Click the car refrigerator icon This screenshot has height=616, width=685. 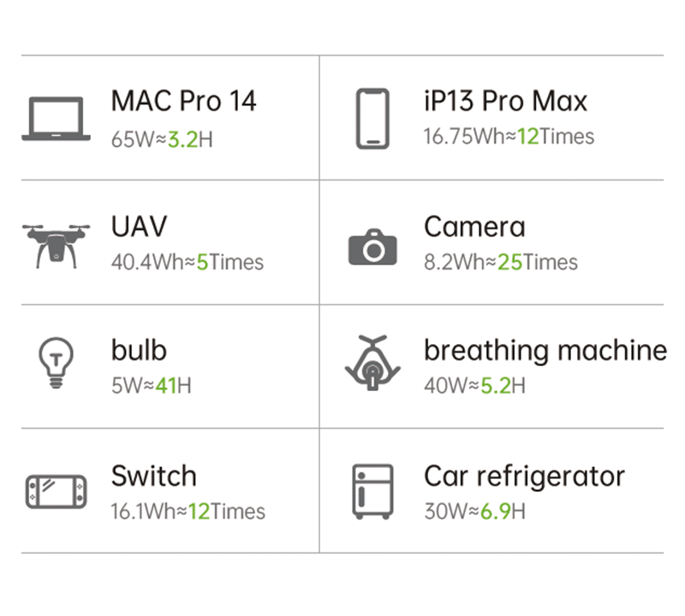click(x=372, y=492)
